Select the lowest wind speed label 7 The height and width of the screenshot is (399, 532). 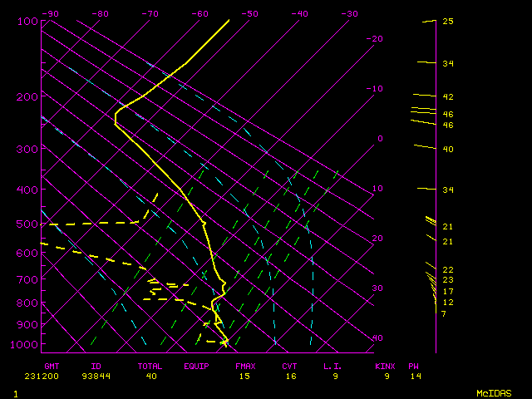444,313
